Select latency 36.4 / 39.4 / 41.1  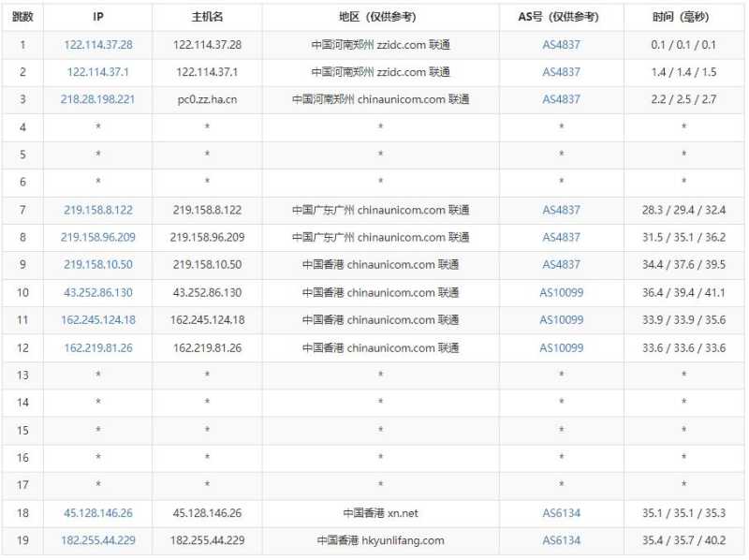click(683, 292)
